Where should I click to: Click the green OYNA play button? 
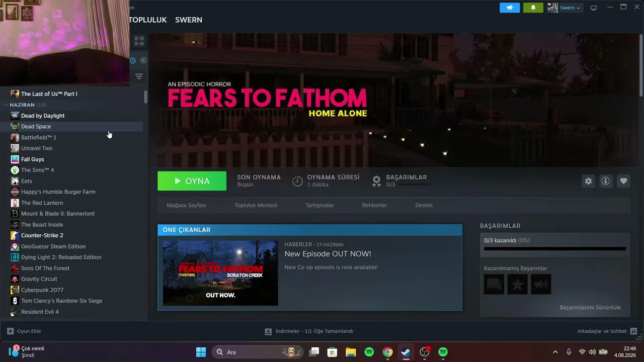pyautogui.click(x=192, y=181)
